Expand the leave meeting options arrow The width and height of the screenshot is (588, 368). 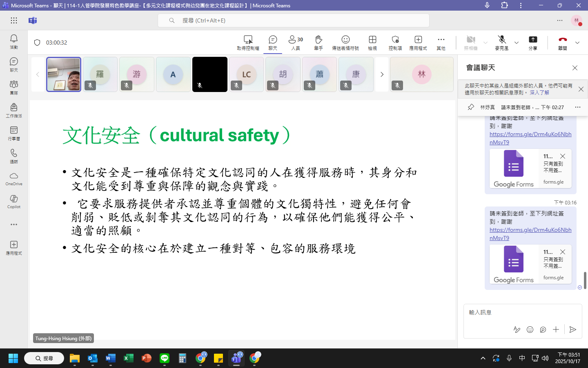pos(577,43)
